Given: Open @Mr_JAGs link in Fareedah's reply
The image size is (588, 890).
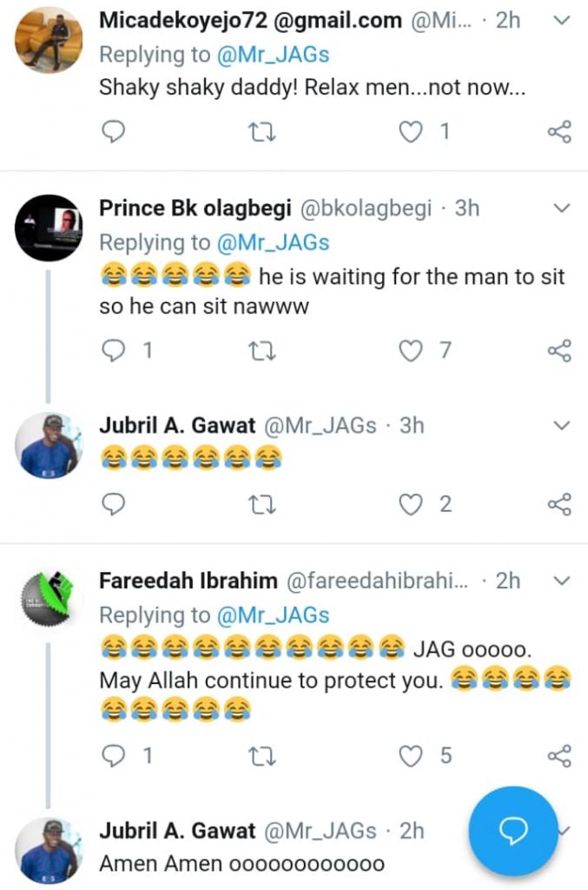Looking at the screenshot, I should coord(272,615).
